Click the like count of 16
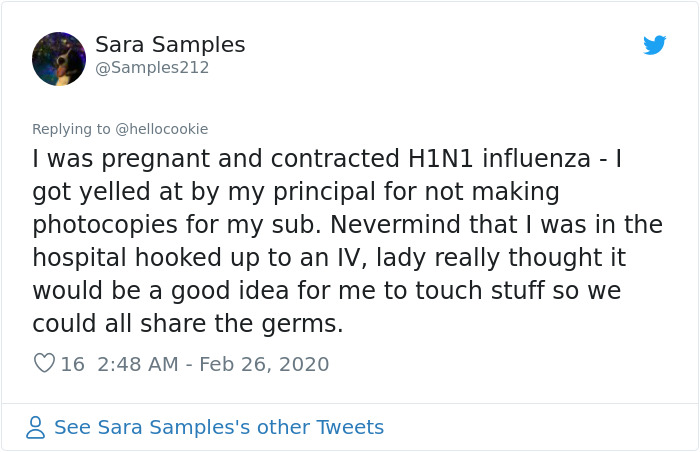Image resolution: width=700 pixels, height=452 pixels. click(73, 364)
